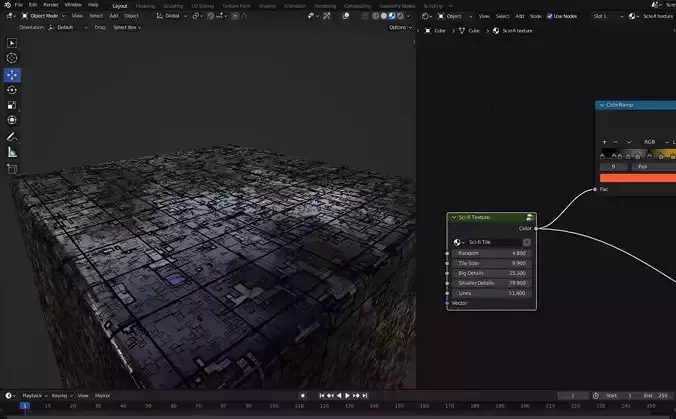Jump to timeline end

365,395
